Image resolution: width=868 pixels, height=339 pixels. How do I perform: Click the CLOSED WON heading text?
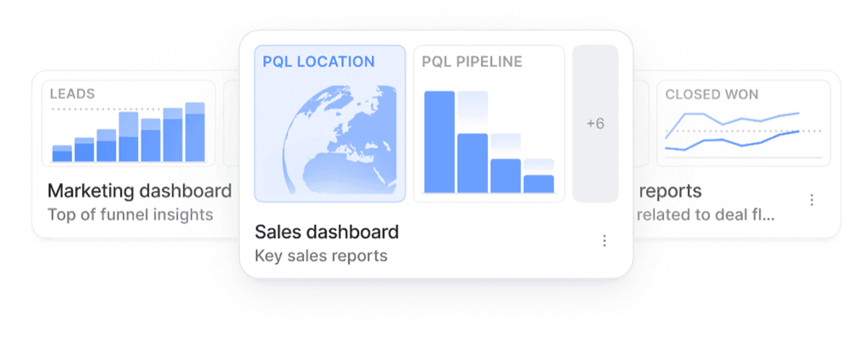(712, 94)
